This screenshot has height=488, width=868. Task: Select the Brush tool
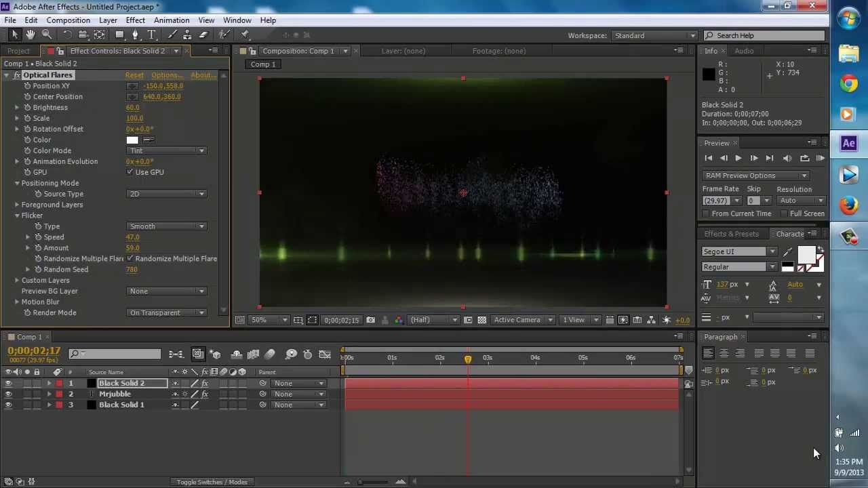[172, 35]
